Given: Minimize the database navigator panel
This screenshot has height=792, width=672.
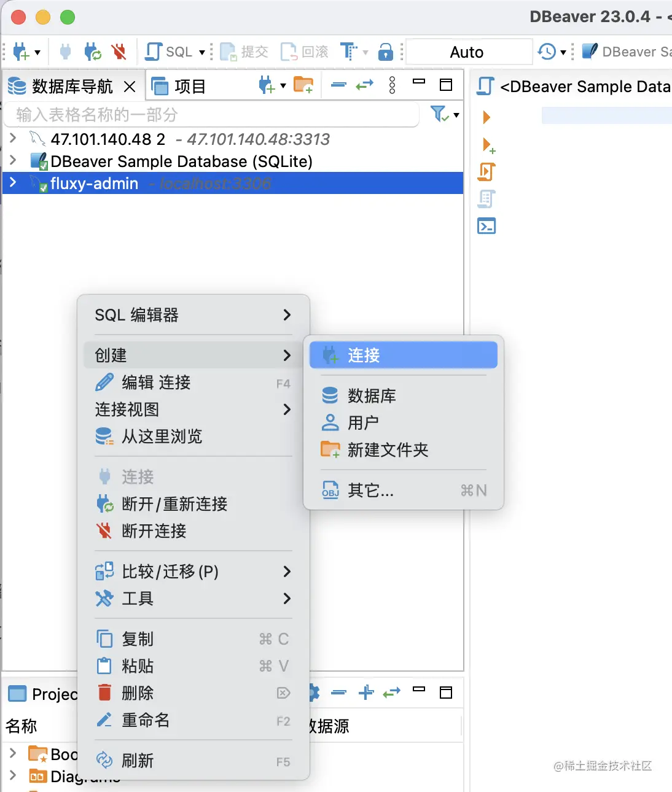Looking at the screenshot, I should coord(419,82).
